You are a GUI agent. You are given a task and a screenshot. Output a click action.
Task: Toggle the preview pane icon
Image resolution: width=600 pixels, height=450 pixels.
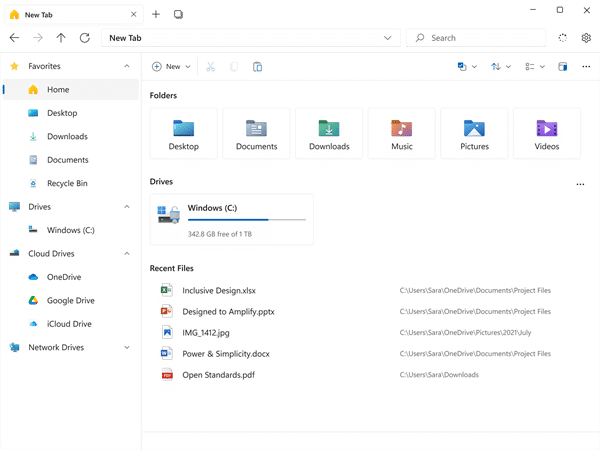pyautogui.click(x=562, y=67)
